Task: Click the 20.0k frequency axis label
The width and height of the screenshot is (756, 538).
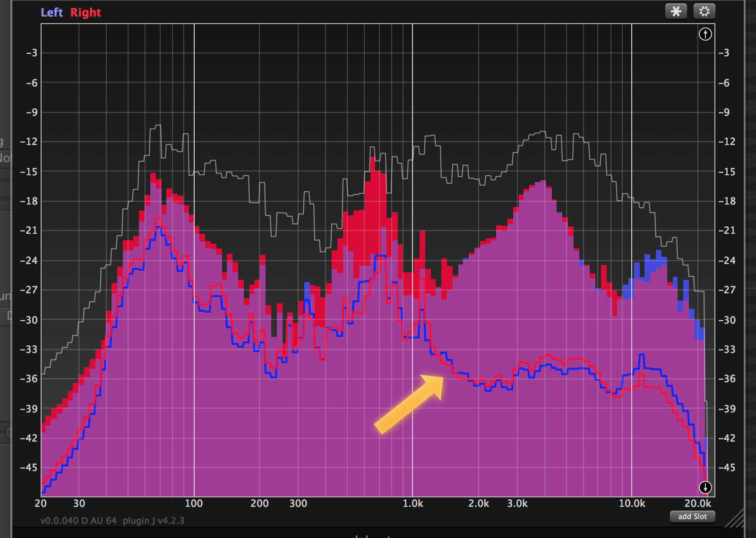Action: click(x=698, y=504)
